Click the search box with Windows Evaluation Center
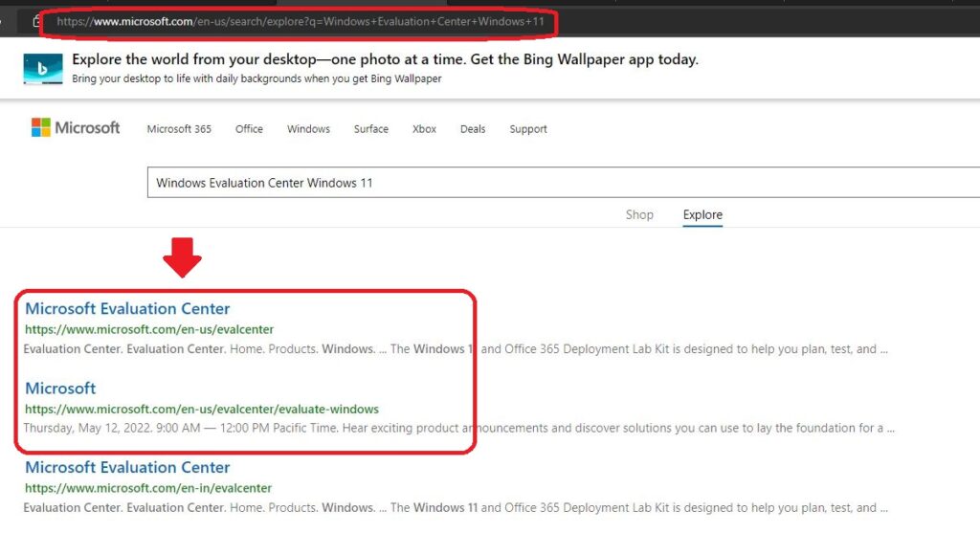980x533 pixels. (x=563, y=183)
